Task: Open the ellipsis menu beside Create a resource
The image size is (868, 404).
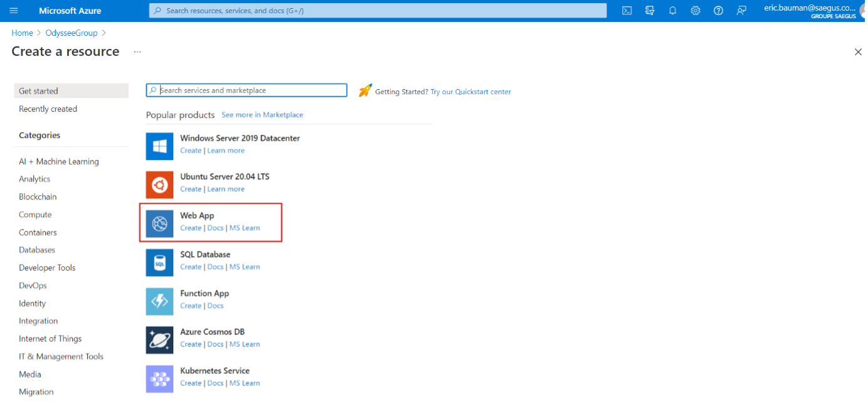Action: (x=137, y=52)
